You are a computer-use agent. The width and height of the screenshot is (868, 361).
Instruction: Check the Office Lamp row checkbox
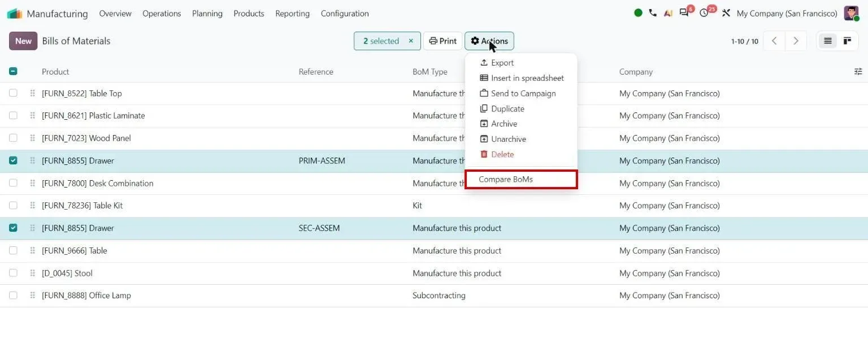pyautogui.click(x=13, y=295)
